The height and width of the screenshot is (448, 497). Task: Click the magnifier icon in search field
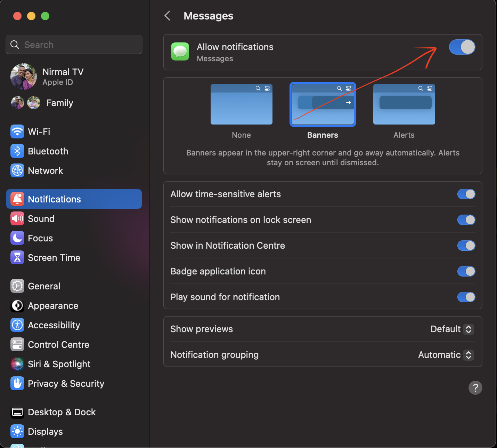coord(15,45)
